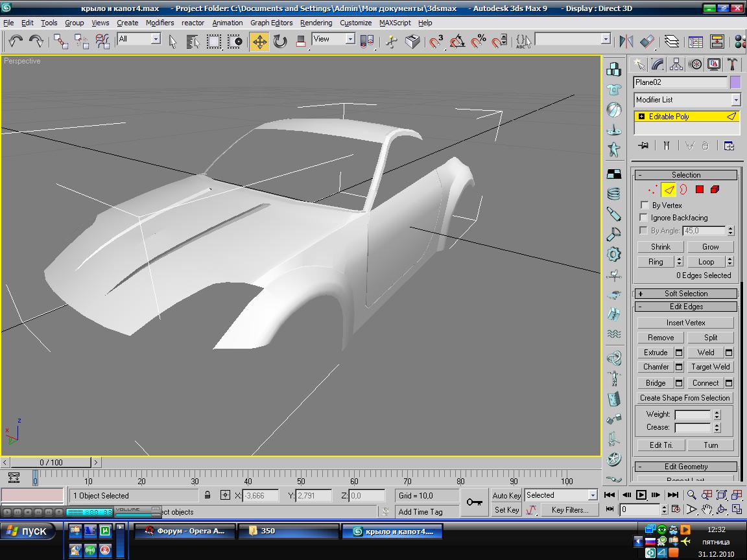Enable the Ignore Backfacing checkbox
Viewport: 747px width, 560px height.
click(x=645, y=218)
